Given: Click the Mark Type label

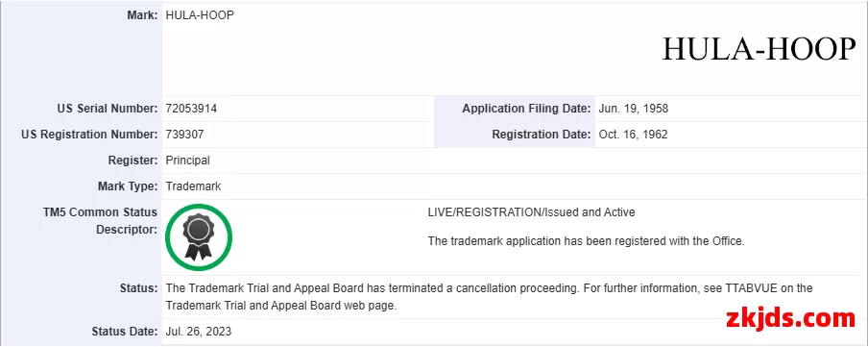Looking at the screenshot, I should point(128,186).
